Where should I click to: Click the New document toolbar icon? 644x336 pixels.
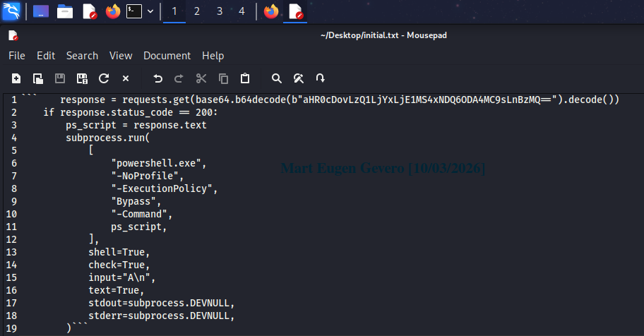click(16, 78)
